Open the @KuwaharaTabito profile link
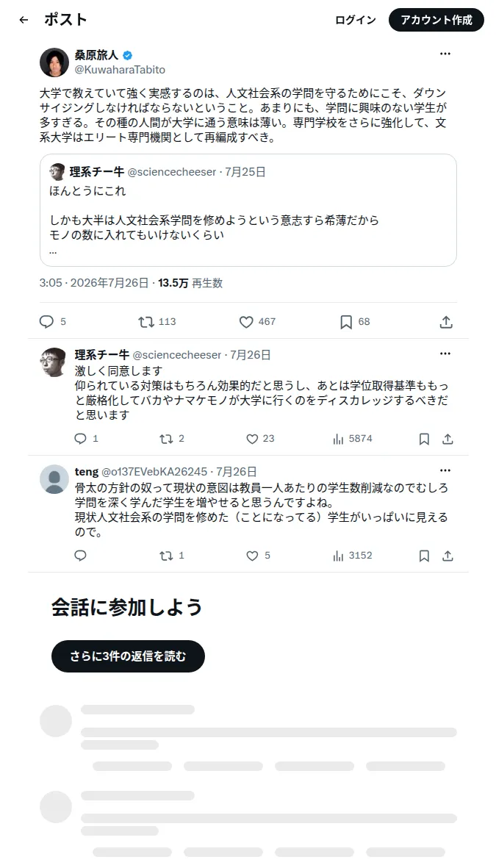 tap(120, 70)
